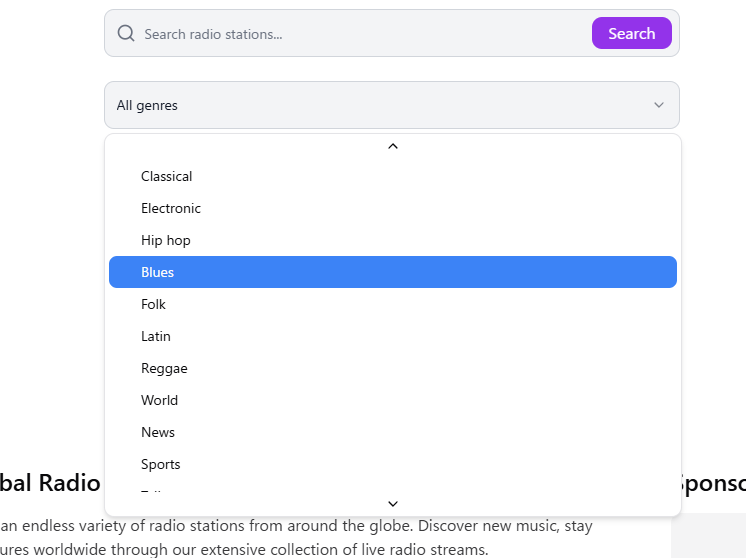Click the scroll-up arrow in genre list

click(x=393, y=147)
